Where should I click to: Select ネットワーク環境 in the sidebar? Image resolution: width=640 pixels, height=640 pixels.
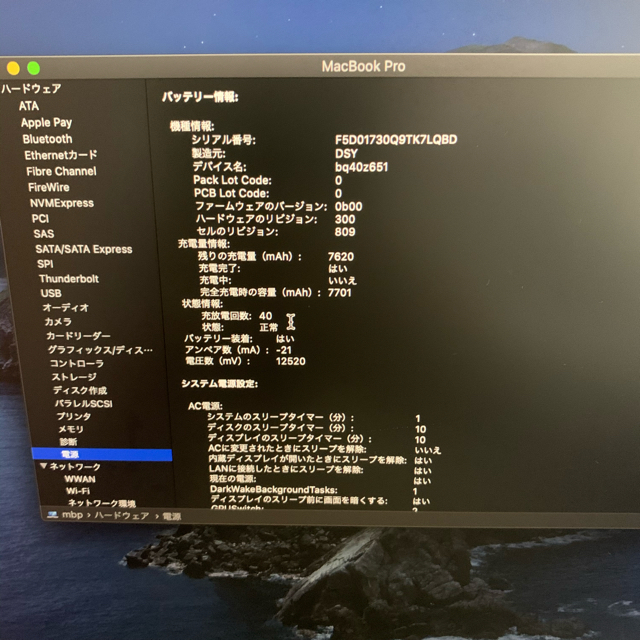pyautogui.click(x=102, y=503)
